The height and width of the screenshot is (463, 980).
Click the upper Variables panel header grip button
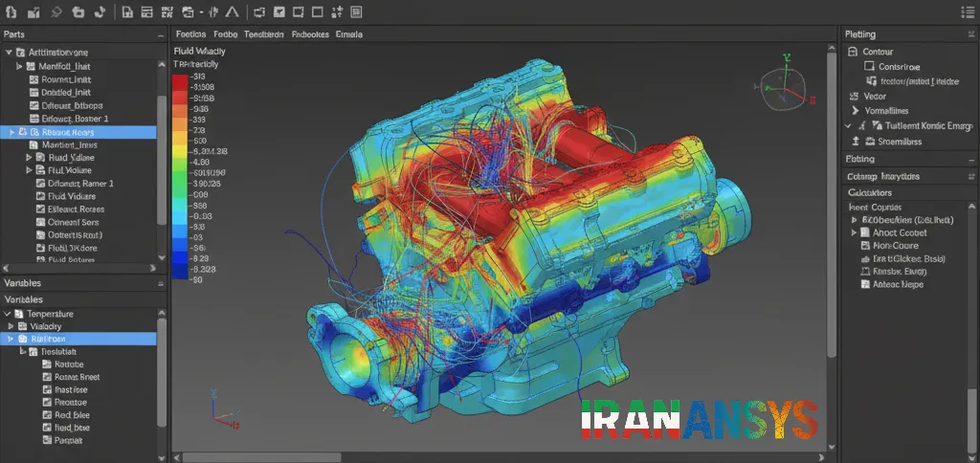click(x=160, y=284)
